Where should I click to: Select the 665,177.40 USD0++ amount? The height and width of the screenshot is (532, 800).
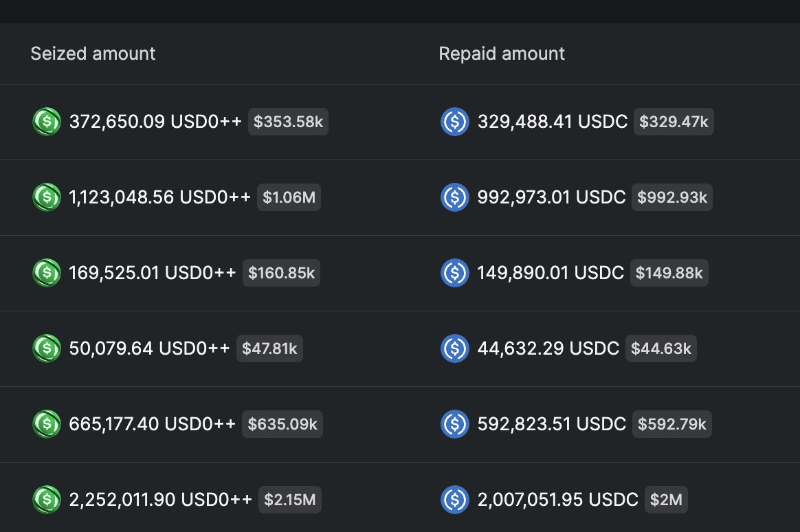pos(152,424)
